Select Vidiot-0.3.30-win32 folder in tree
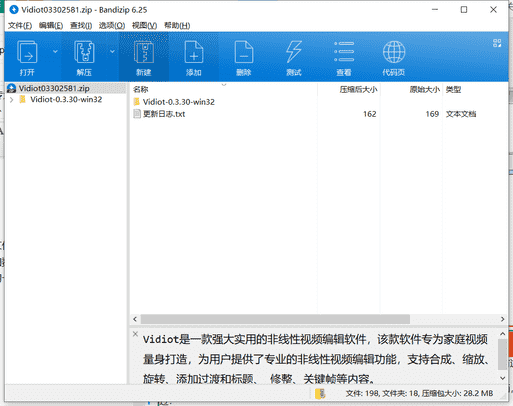This screenshot has width=513, height=406. pos(66,100)
